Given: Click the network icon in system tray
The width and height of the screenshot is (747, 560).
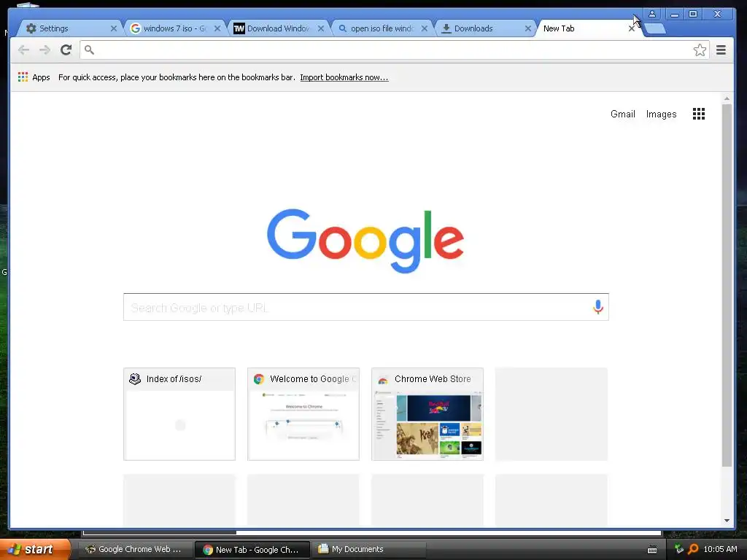Looking at the screenshot, I should (x=679, y=548).
